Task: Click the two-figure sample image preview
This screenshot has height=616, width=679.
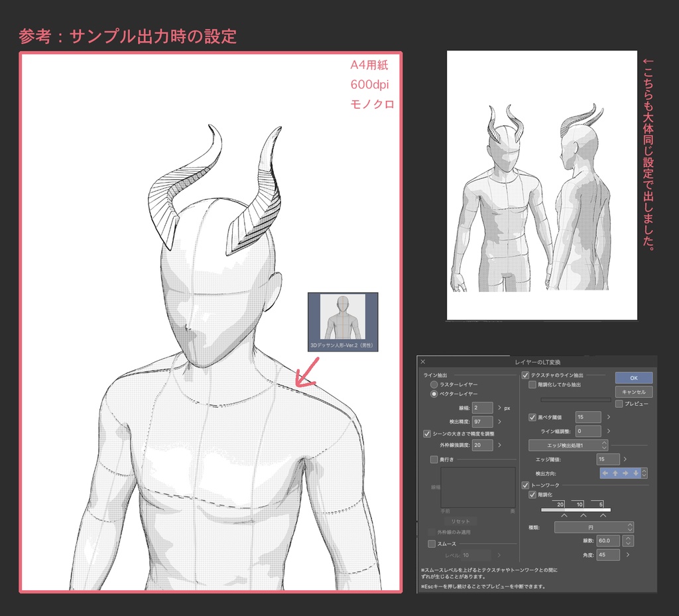Action: tap(542, 185)
